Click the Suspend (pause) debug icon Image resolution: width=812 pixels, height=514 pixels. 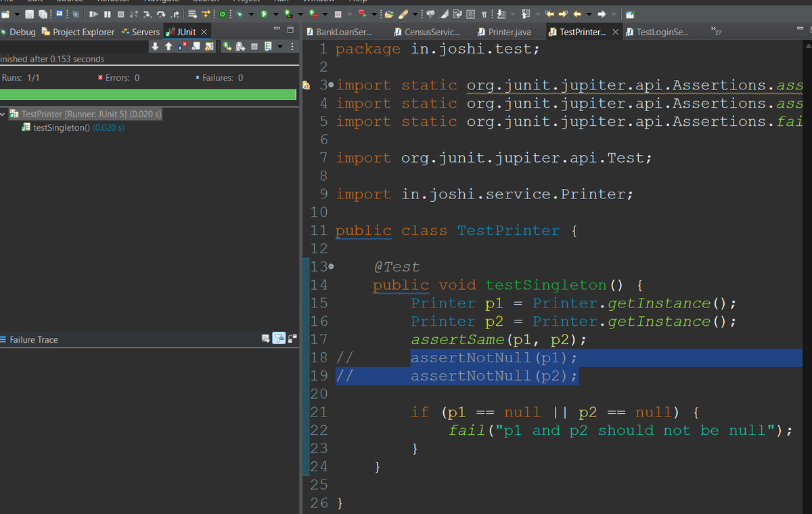pyautogui.click(x=107, y=14)
